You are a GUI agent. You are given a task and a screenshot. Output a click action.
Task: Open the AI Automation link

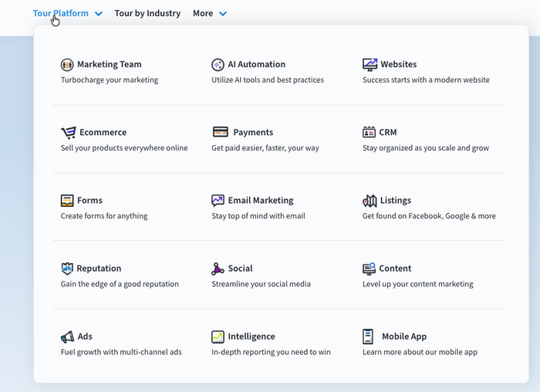pyautogui.click(x=257, y=64)
